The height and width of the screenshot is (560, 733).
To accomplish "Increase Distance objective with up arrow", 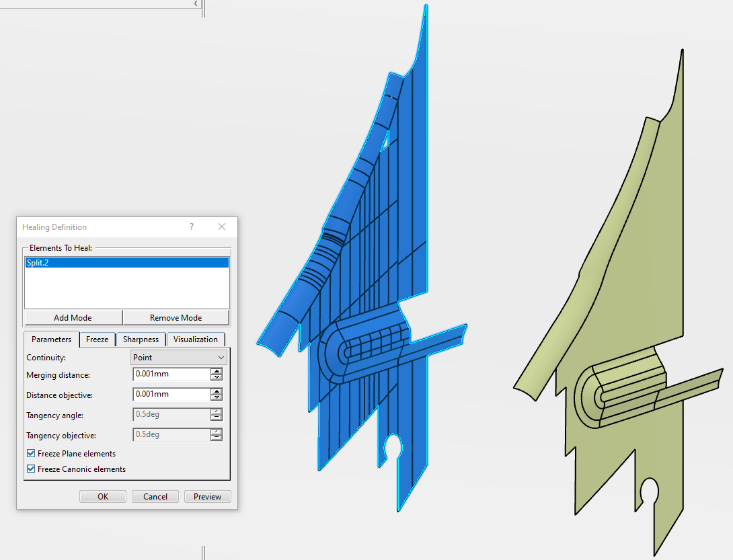I will (217, 391).
